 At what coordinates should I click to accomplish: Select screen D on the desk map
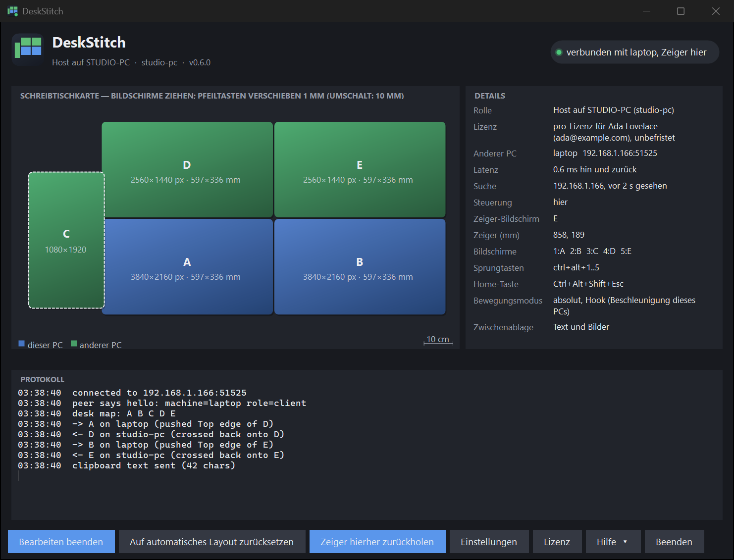coord(187,169)
